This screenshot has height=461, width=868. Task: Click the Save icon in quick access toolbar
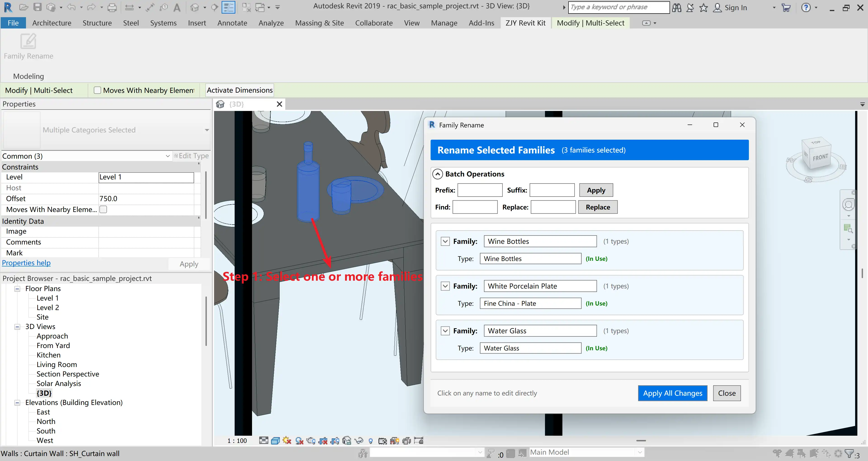pyautogui.click(x=37, y=7)
